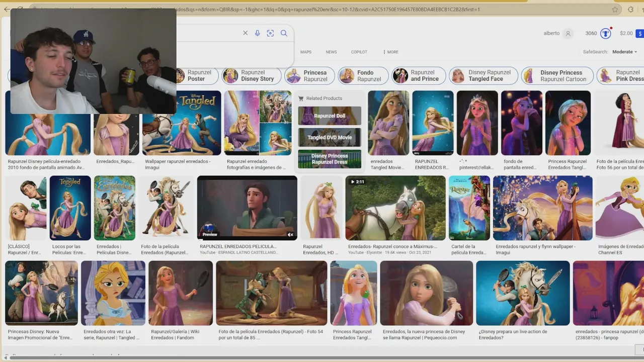644x362 pixels.
Task: Play Rapunzel conoce a Máximus video
Action: [x=395, y=208]
